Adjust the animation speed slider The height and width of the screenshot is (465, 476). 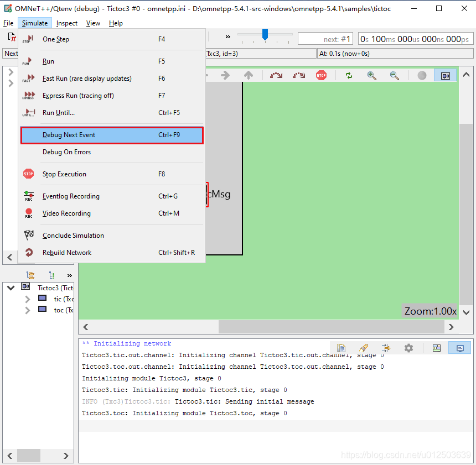coord(265,34)
